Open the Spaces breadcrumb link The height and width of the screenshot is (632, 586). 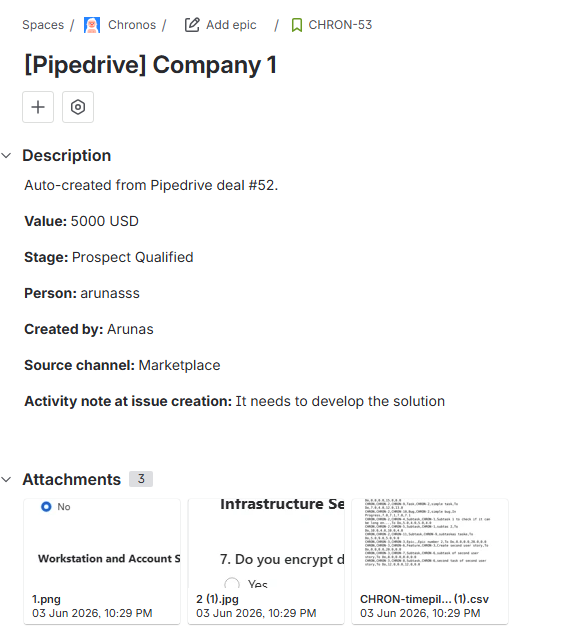pyautogui.click(x=43, y=25)
